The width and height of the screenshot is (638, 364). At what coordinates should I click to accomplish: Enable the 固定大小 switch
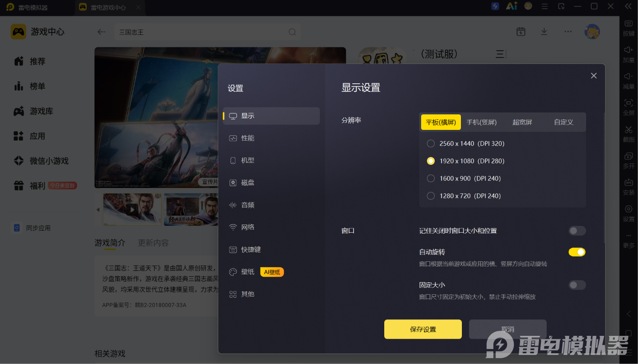577,285
